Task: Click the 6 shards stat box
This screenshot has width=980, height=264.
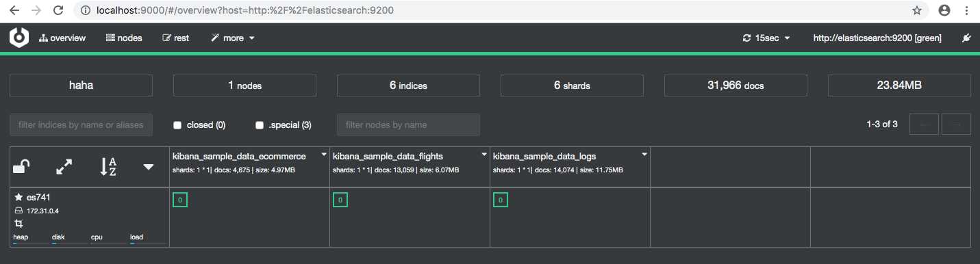Action: click(572, 85)
